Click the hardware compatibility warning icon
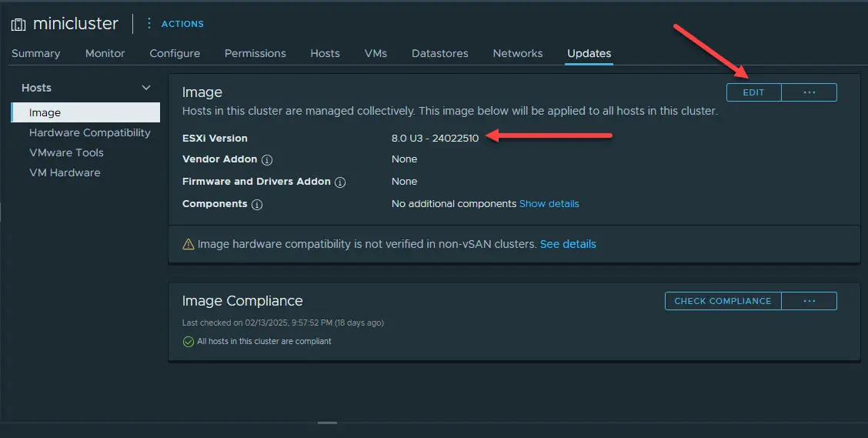The height and width of the screenshot is (438, 868). click(x=189, y=244)
